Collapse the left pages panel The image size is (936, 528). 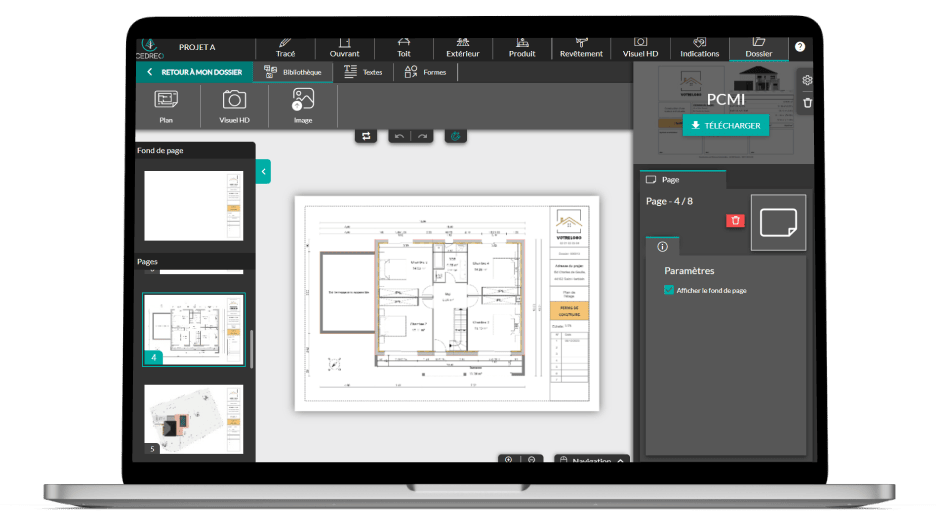point(264,172)
